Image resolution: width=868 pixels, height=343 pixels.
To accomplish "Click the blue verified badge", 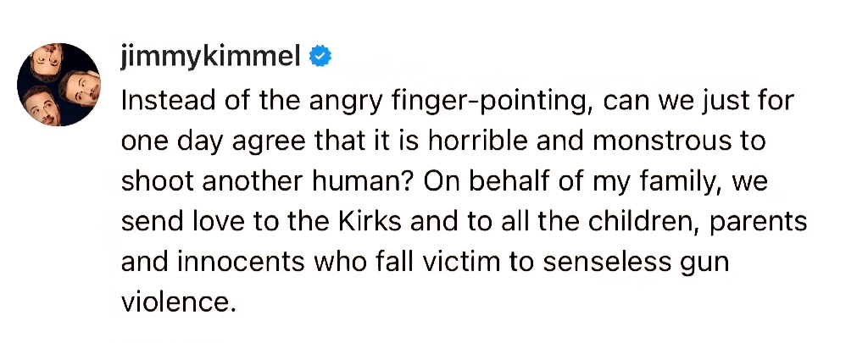I will pyautogui.click(x=320, y=58).
